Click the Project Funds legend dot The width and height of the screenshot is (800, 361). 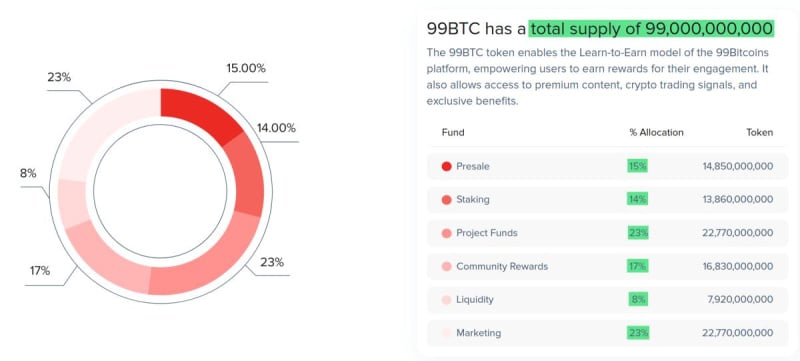coord(446,233)
